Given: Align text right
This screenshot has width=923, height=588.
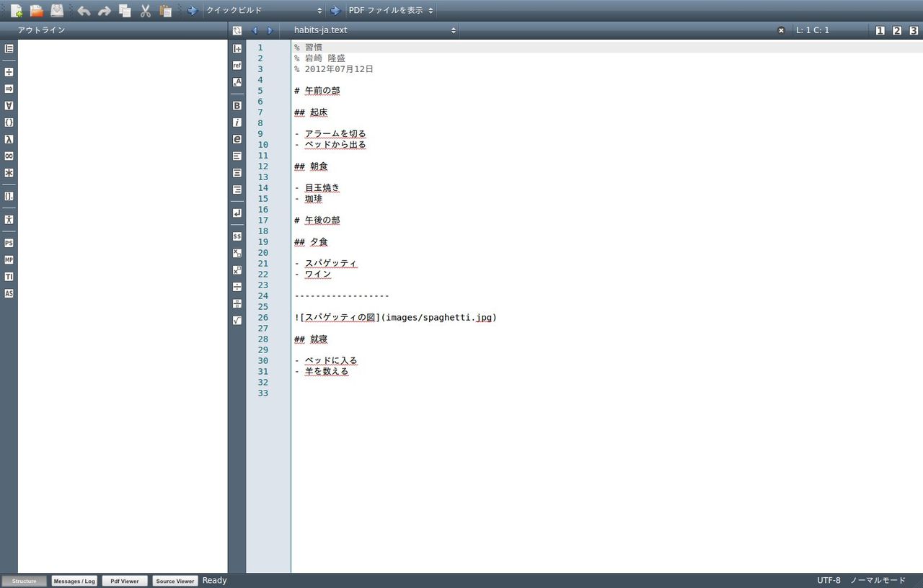Looking at the screenshot, I should click(x=237, y=190).
